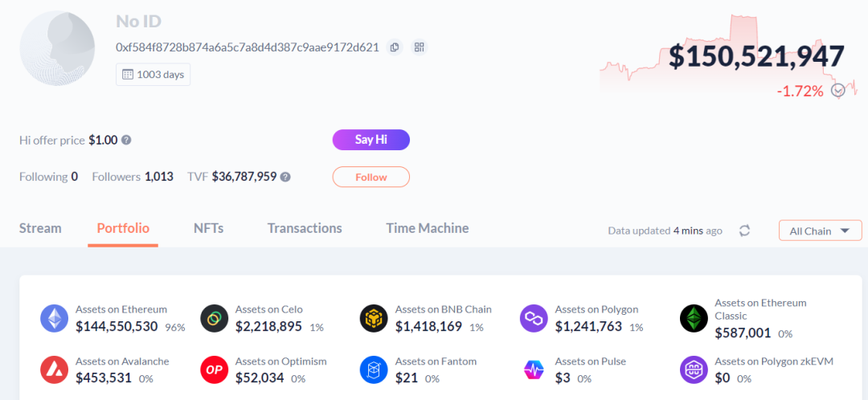Click the wallet address text
The width and height of the screenshot is (868, 400).
click(x=248, y=47)
